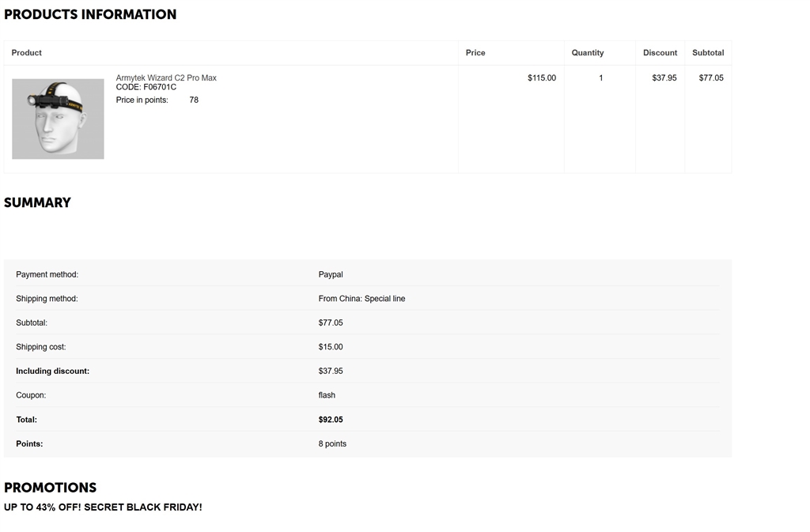The image size is (810, 532).
Task: Click the $115.00 price in the product row
Action: 542,78
